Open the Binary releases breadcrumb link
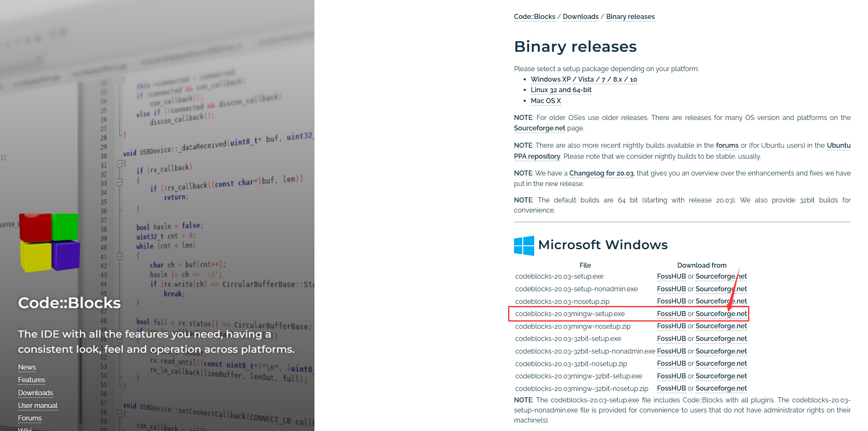The image size is (868, 431). [630, 16]
